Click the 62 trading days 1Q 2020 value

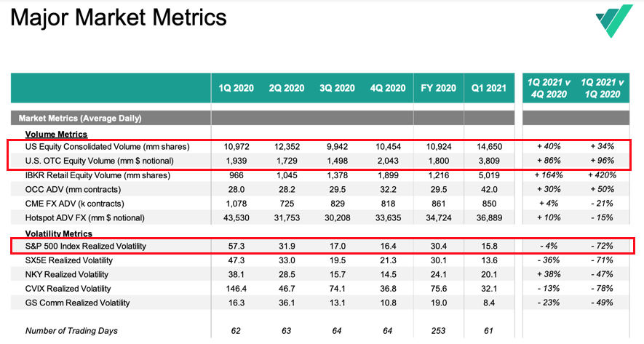[236, 331]
